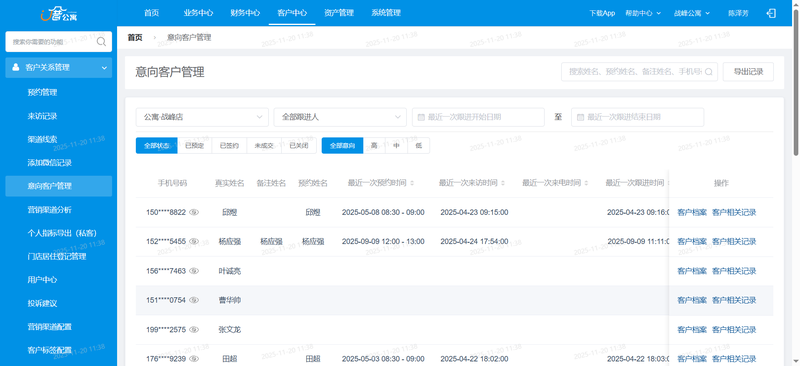Viewport: 800px width, 366px height.
Task: Show full phone number of 叶诚亮
Action: coord(194,271)
